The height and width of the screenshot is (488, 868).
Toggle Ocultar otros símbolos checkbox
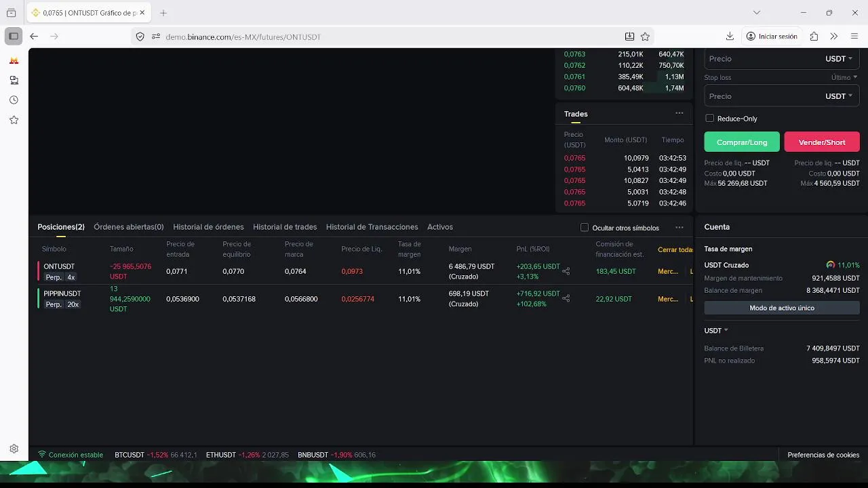click(x=585, y=228)
